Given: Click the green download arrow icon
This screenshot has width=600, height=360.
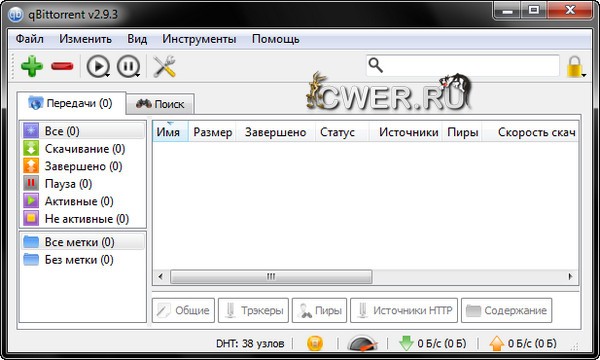Looking at the screenshot, I should (x=406, y=343).
